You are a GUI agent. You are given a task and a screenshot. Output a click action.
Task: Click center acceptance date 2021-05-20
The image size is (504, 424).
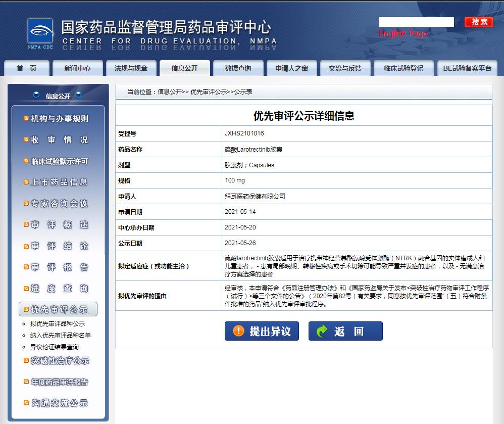pyautogui.click(x=240, y=227)
